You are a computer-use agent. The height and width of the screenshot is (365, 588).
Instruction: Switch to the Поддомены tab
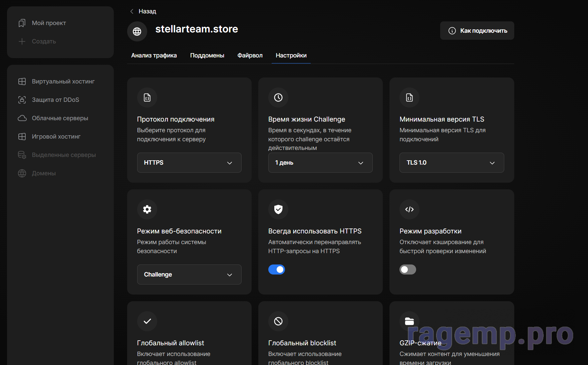pyautogui.click(x=207, y=55)
